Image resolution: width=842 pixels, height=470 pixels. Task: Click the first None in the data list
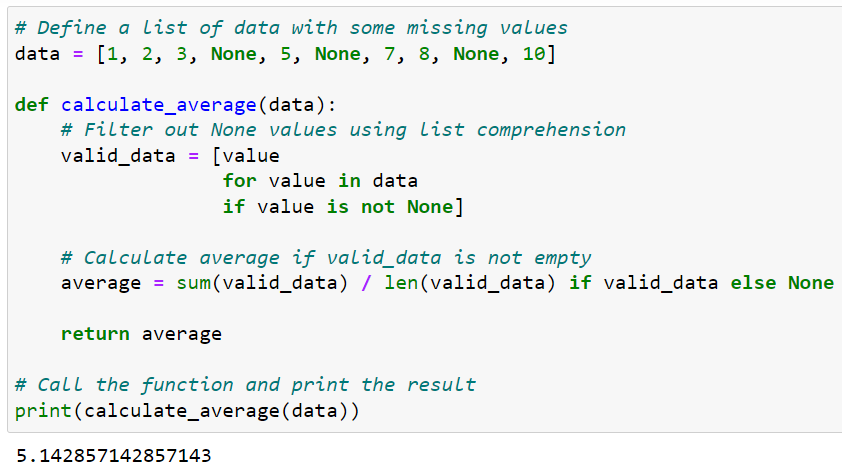pyautogui.click(x=234, y=54)
